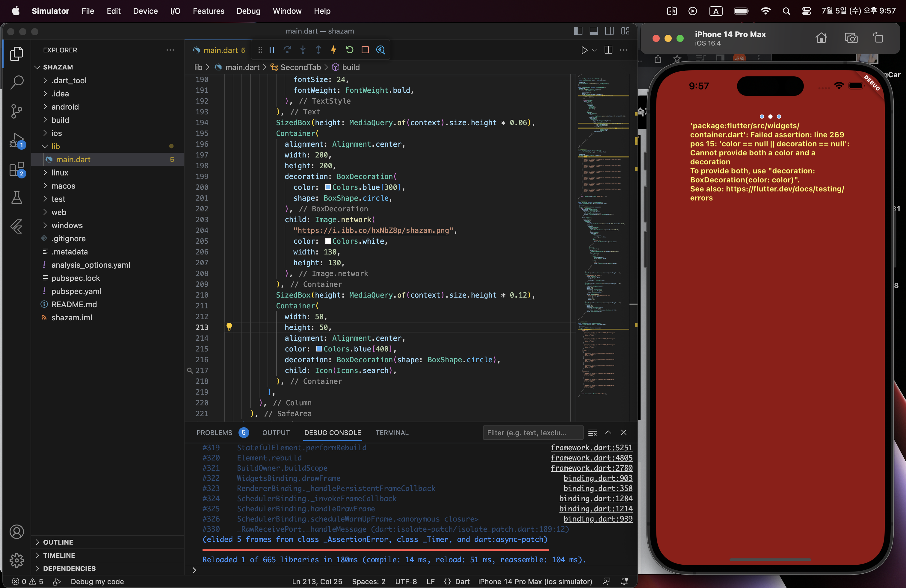This screenshot has height=588, width=906.
Task: Split the editor to the right
Action: [608, 50]
